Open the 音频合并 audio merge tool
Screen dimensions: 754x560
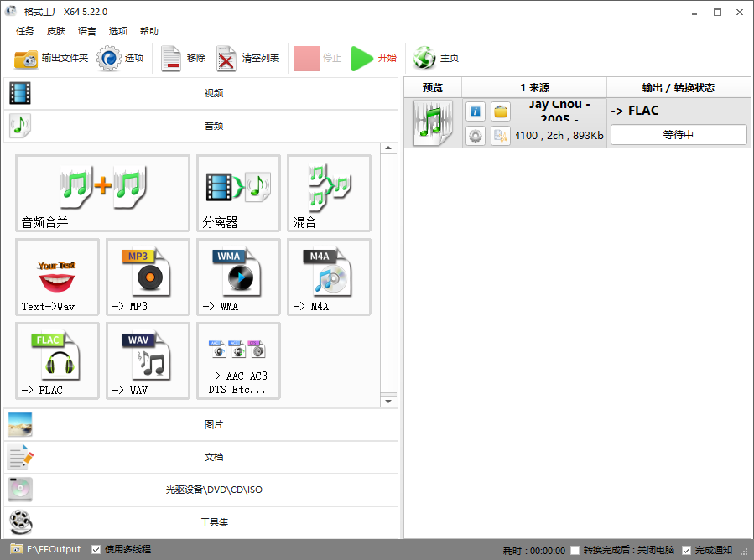[x=101, y=193]
